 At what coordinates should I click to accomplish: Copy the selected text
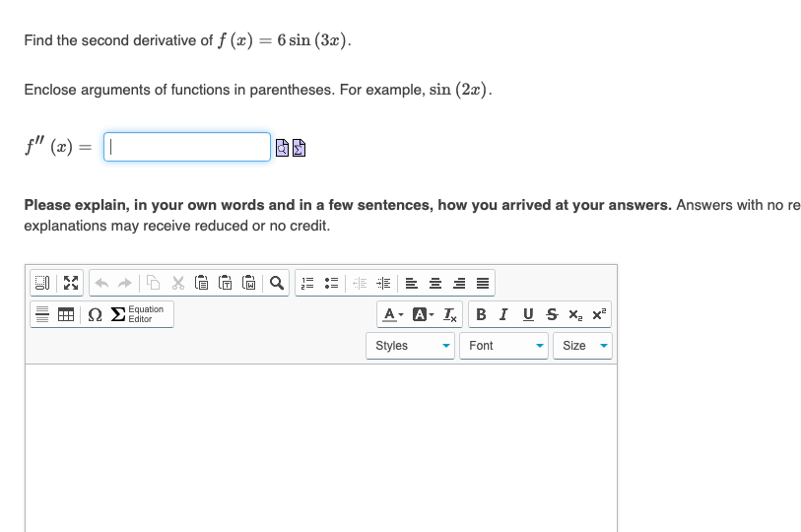[154, 283]
